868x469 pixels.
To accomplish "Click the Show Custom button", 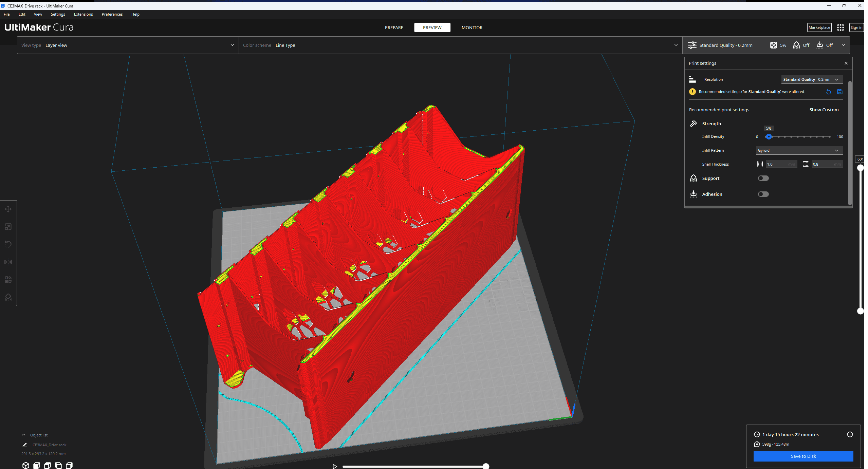I will 824,109.
